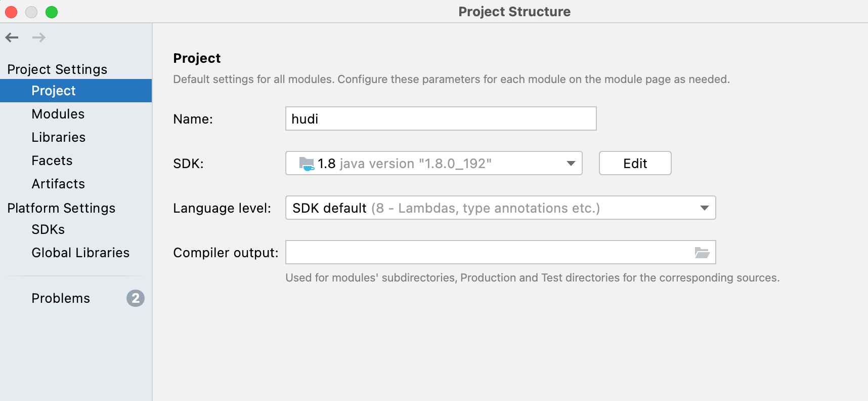The width and height of the screenshot is (868, 401).
Task: Click the back navigation arrow
Action: (12, 37)
